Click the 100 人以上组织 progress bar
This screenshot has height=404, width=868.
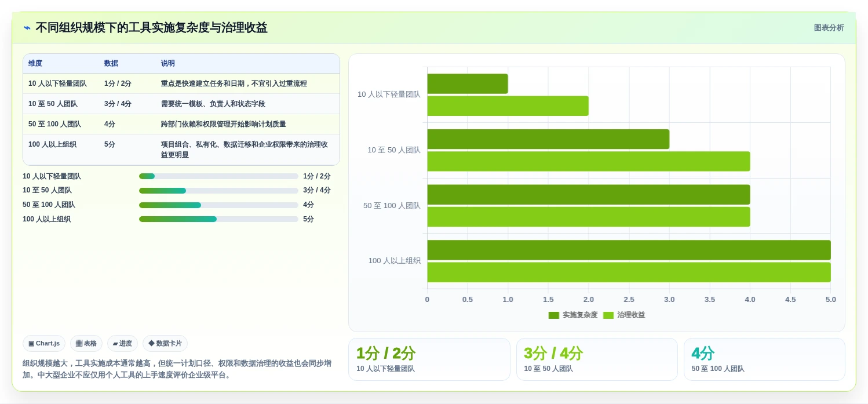coord(218,219)
